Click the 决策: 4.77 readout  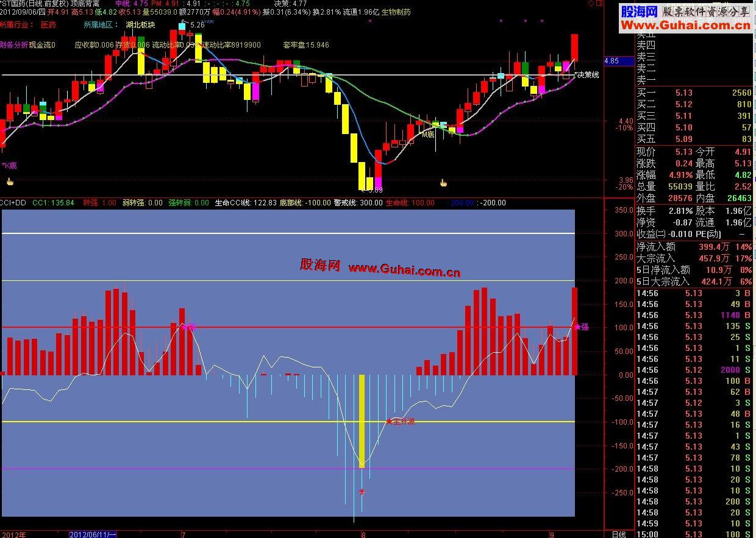click(x=291, y=3)
